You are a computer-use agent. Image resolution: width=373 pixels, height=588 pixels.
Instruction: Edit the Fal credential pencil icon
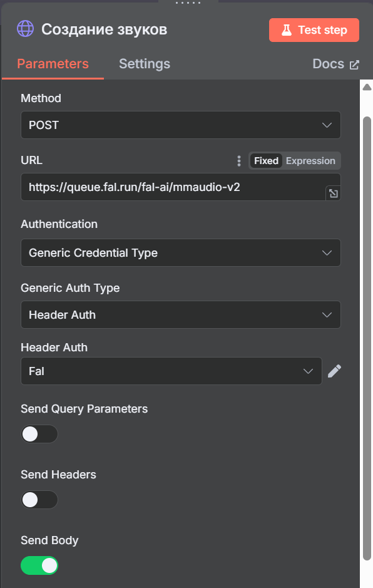point(334,371)
